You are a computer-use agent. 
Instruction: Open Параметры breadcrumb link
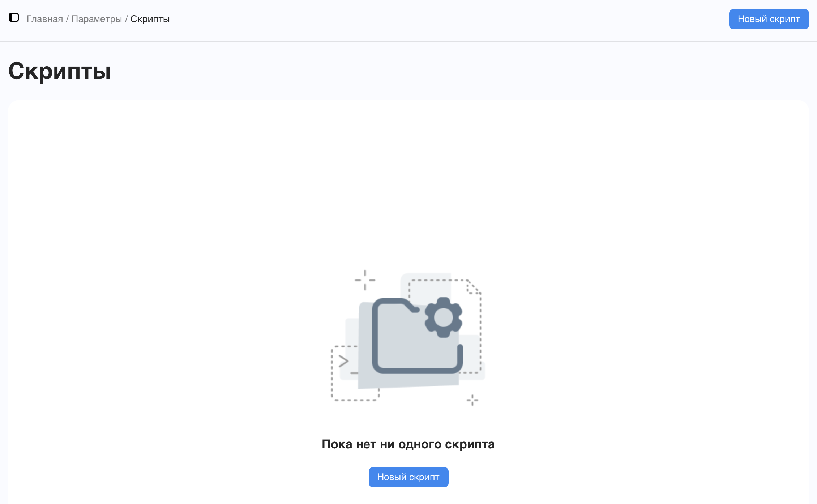tap(97, 19)
